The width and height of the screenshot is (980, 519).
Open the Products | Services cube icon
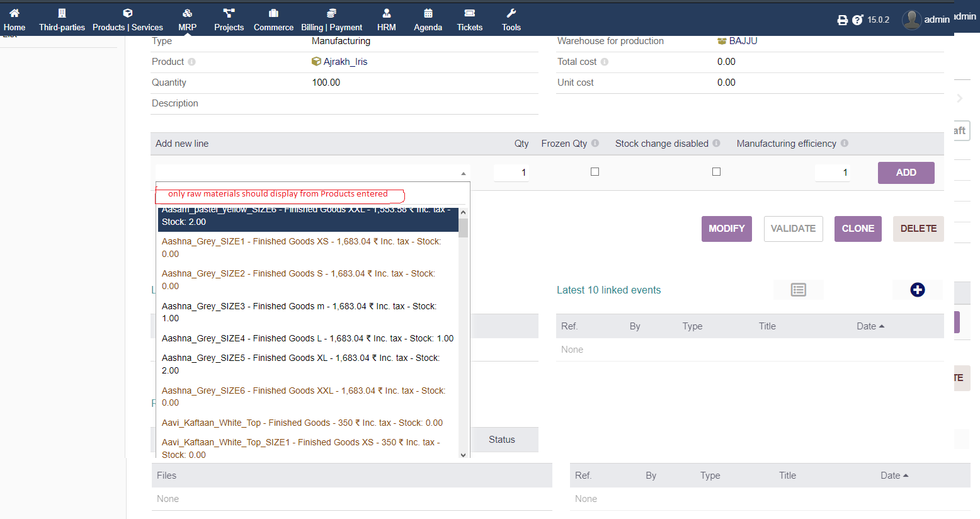tap(128, 13)
